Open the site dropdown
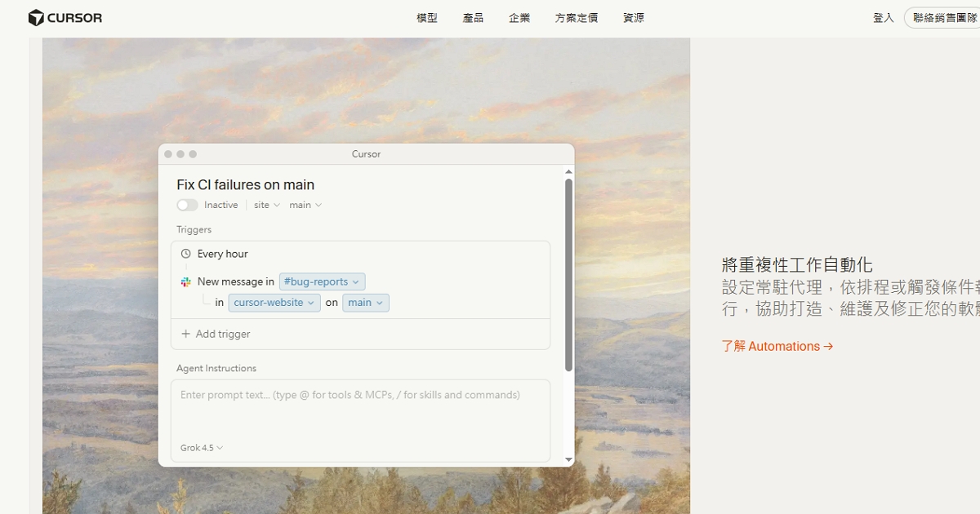The width and height of the screenshot is (980, 514). [x=267, y=205]
